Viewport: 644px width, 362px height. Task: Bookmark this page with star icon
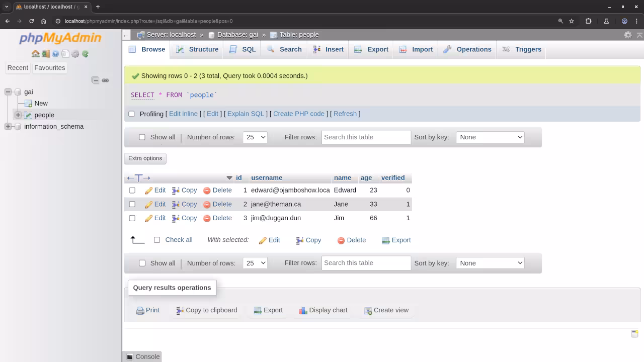coord(572,21)
